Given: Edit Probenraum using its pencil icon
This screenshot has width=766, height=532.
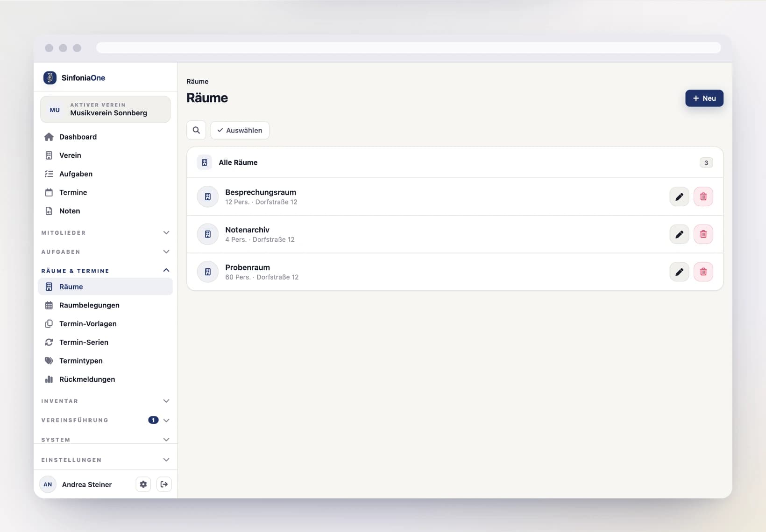Looking at the screenshot, I should tap(679, 272).
